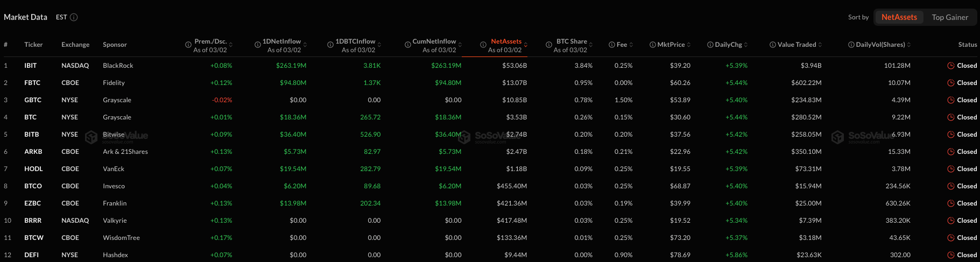Open the IBIT ticker link
Image resolution: width=980 pixels, height=262 pixels.
pos(31,66)
